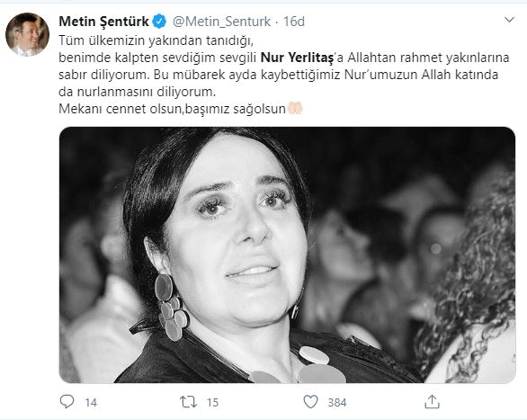Click the blue verified badge
Image resolution: width=527 pixels, height=420 pixels.
pos(159,22)
